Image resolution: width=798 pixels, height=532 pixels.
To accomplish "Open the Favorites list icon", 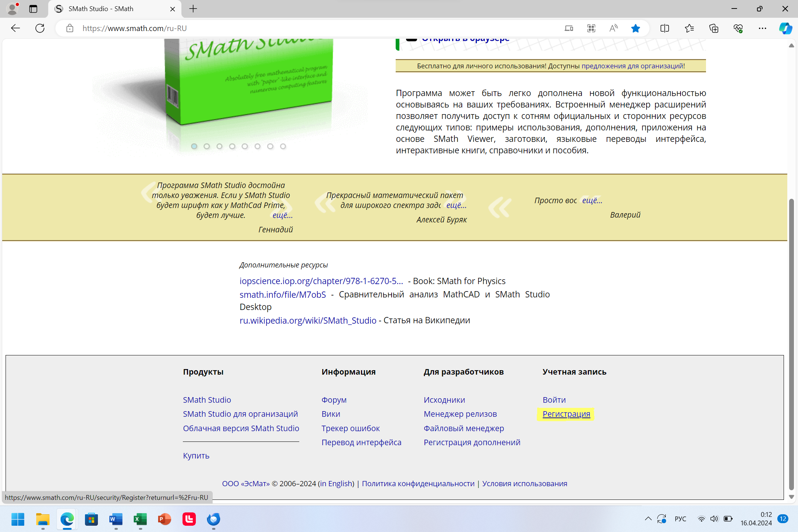I will click(689, 28).
